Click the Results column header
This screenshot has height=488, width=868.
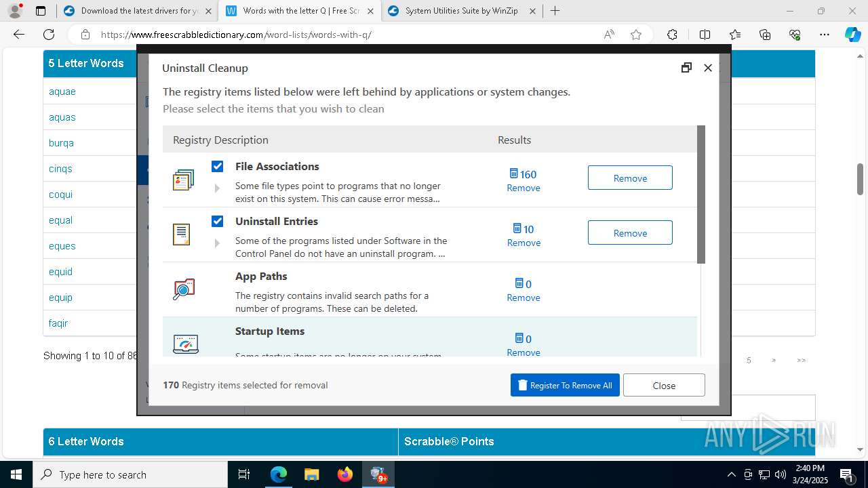tap(514, 140)
